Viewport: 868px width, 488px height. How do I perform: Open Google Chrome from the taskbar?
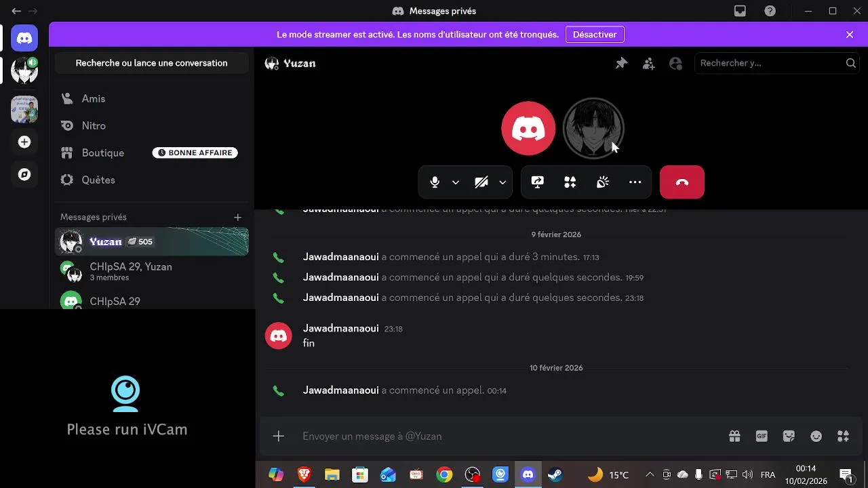[x=444, y=474]
